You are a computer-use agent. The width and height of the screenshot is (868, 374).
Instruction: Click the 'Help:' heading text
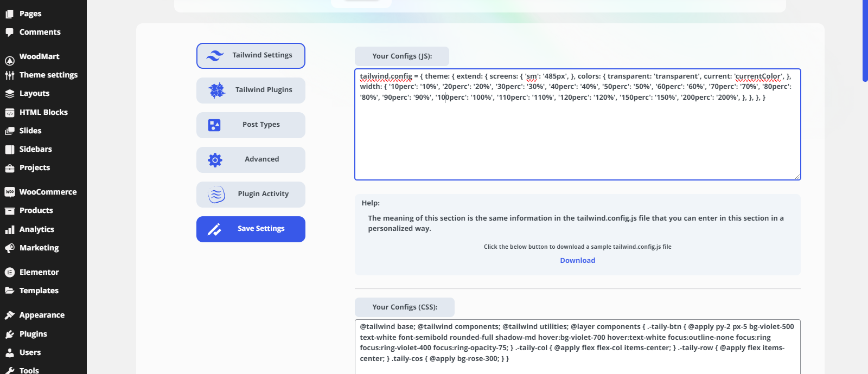point(371,203)
